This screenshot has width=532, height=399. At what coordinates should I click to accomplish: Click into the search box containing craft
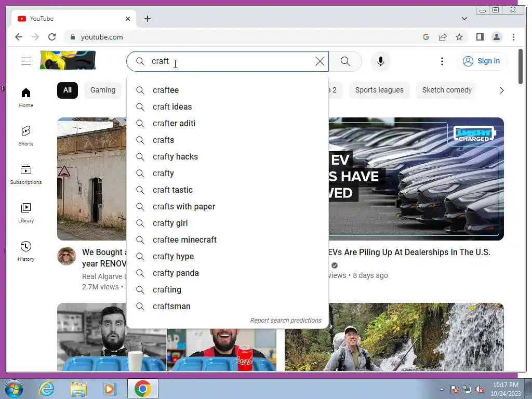point(228,61)
